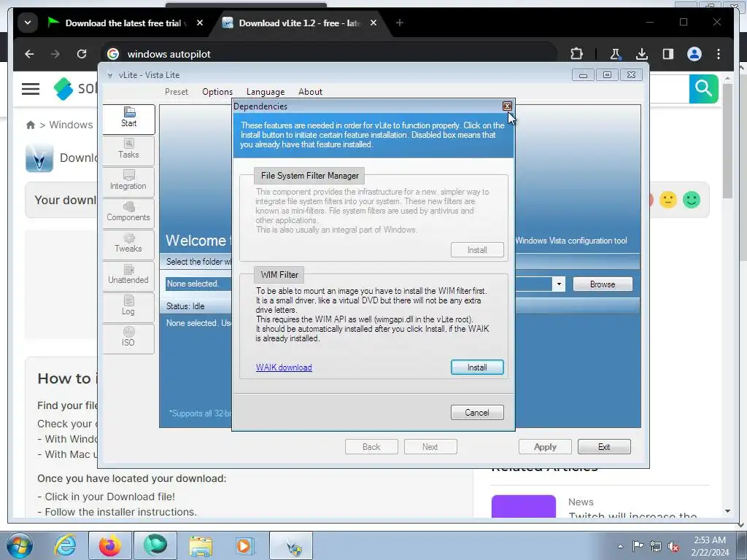The height and width of the screenshot is (560, 747).
Task: Open a new browser tab with the plus icon
Action: pos(399,23)
